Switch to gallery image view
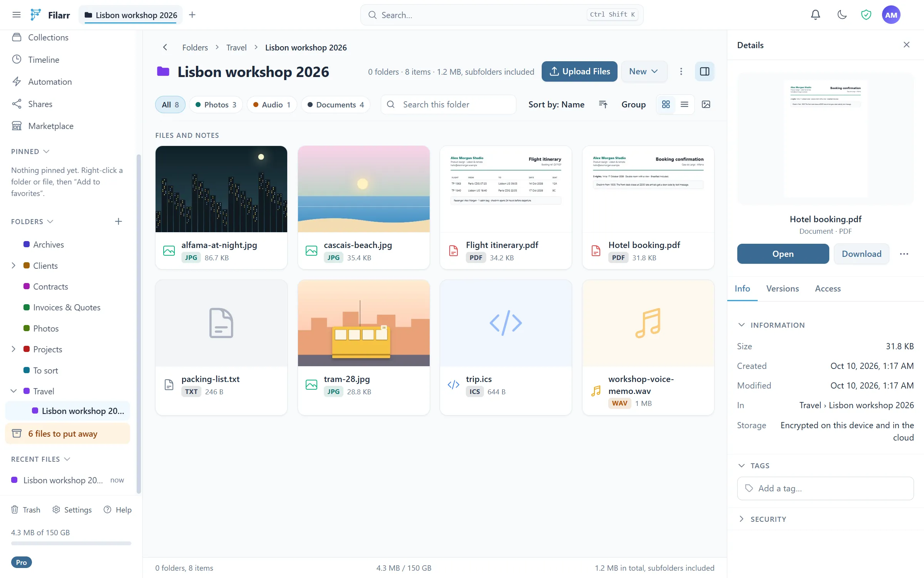 click(x=706, y=104)
